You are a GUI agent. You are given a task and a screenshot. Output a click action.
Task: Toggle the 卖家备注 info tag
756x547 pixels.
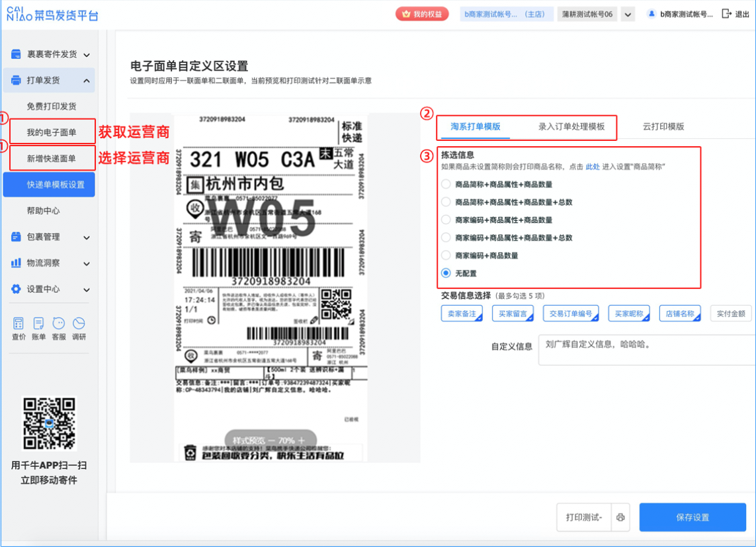[x=462, y=314]
